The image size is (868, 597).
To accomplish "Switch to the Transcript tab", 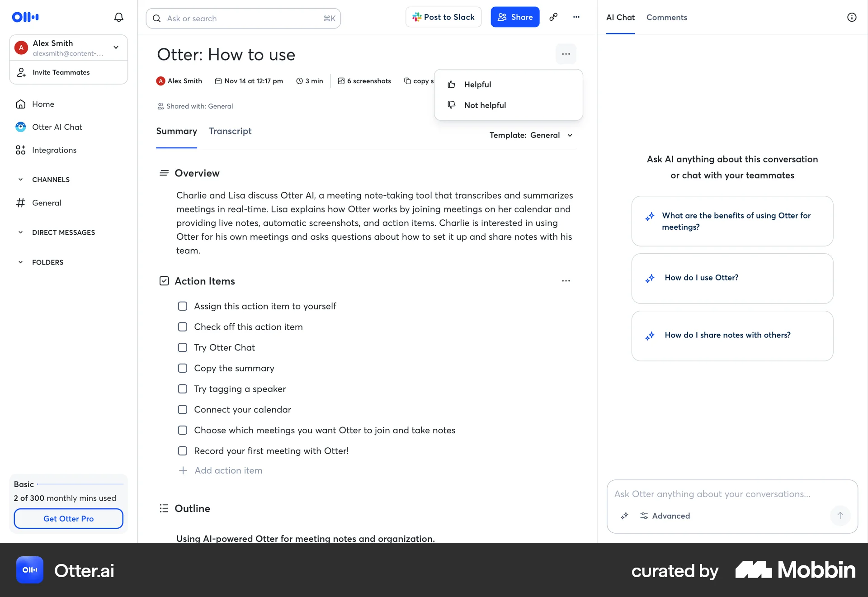I will pyautogui.click(x=230, y=131).
